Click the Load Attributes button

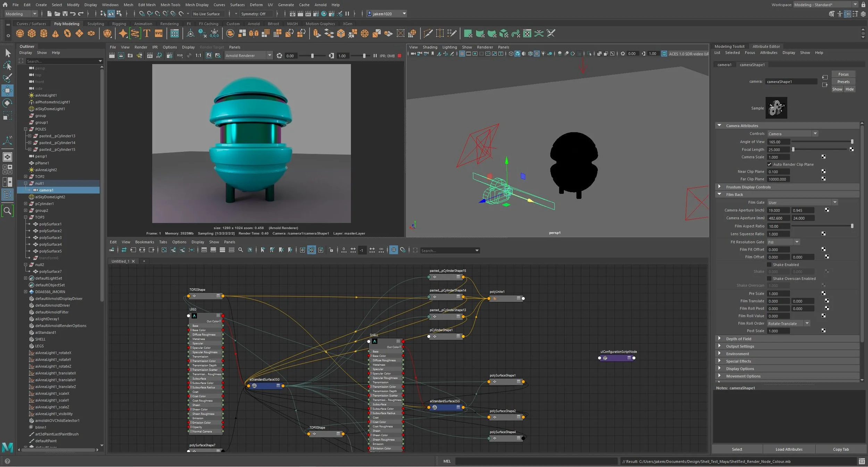tap(789, 449)
